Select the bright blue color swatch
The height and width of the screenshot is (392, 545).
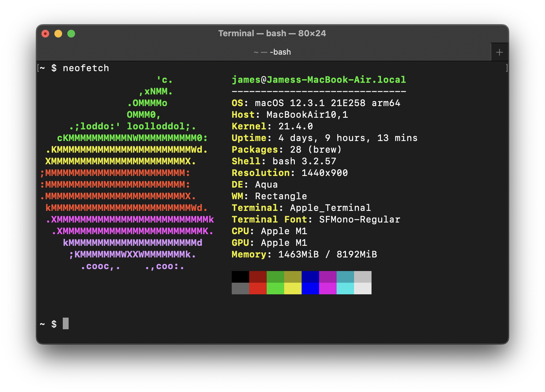[x=310, y=288]
